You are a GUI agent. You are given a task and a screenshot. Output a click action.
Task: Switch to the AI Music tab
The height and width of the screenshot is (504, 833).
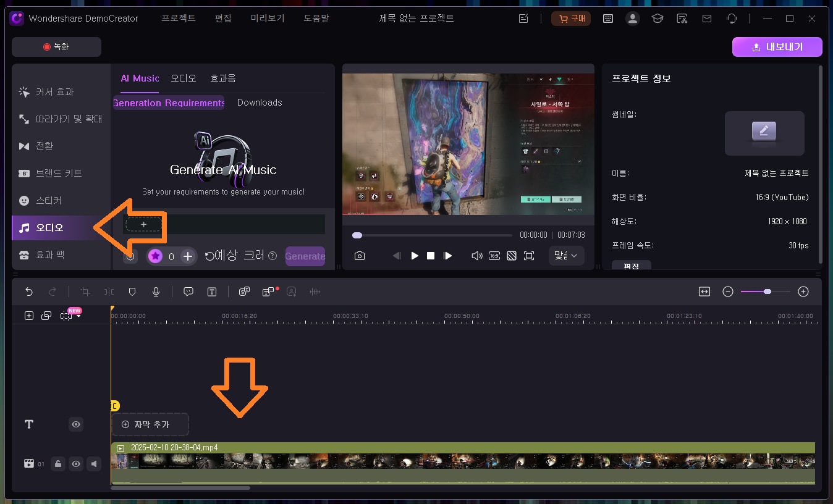pyautogui.click(x=140, y=78)
